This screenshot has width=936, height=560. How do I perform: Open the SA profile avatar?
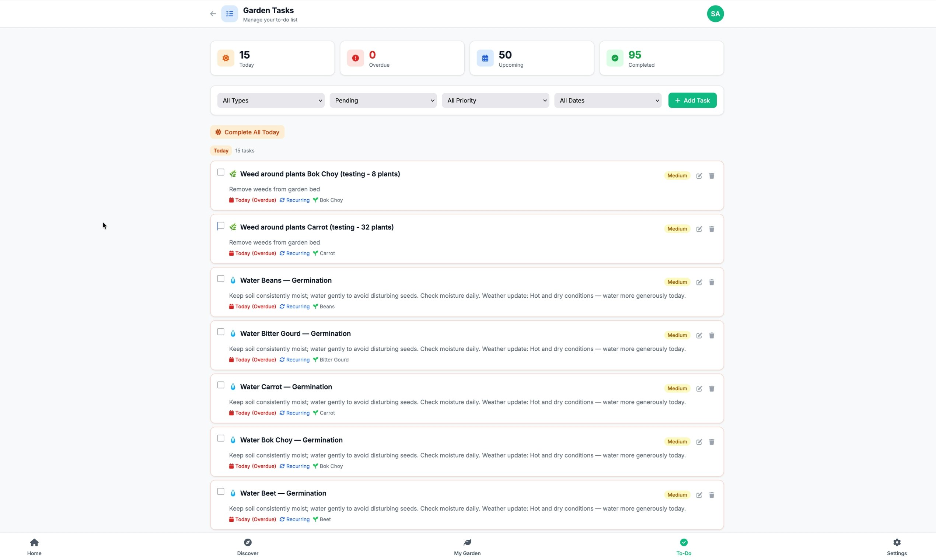pyautogui.click(x=715, y=14)
